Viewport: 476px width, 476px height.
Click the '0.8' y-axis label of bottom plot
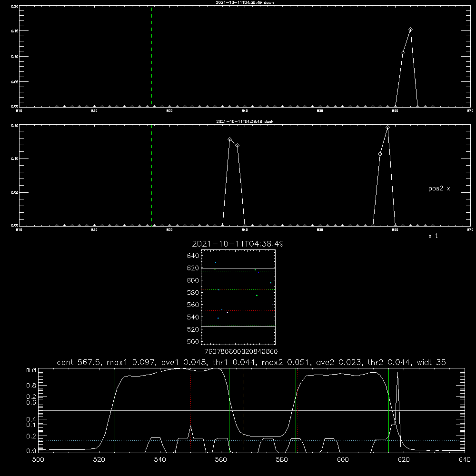coord(31,386)
